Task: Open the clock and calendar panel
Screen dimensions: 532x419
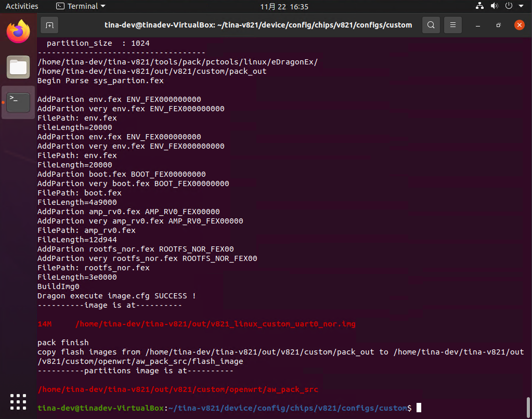Action: tap(284, 6)
